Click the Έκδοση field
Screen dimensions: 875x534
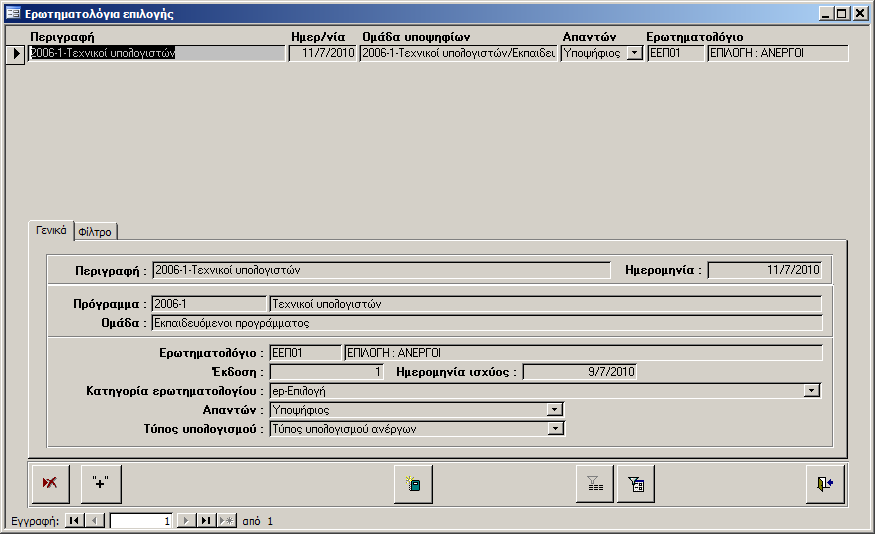[327, 372]
